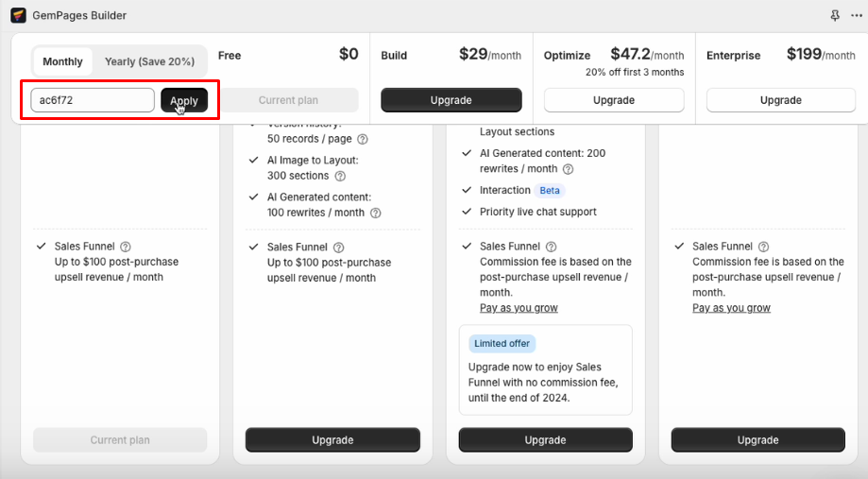Switch to Monthly billing

point(63,61)
